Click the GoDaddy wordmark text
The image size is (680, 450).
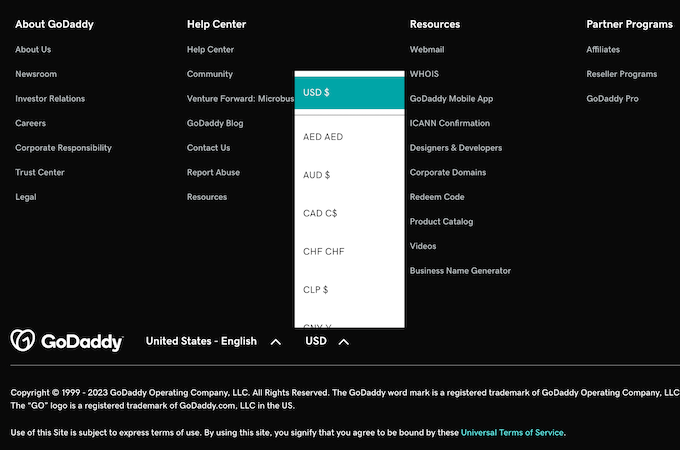pos(82,342)
